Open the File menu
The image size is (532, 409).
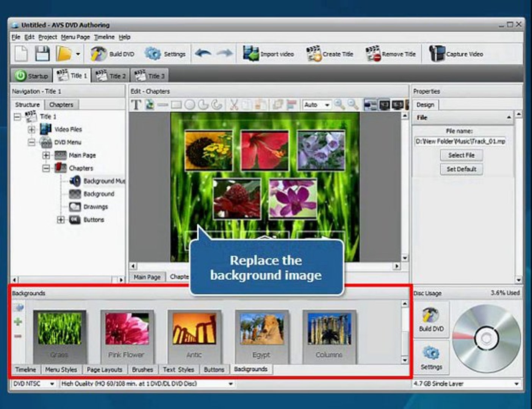16,37
